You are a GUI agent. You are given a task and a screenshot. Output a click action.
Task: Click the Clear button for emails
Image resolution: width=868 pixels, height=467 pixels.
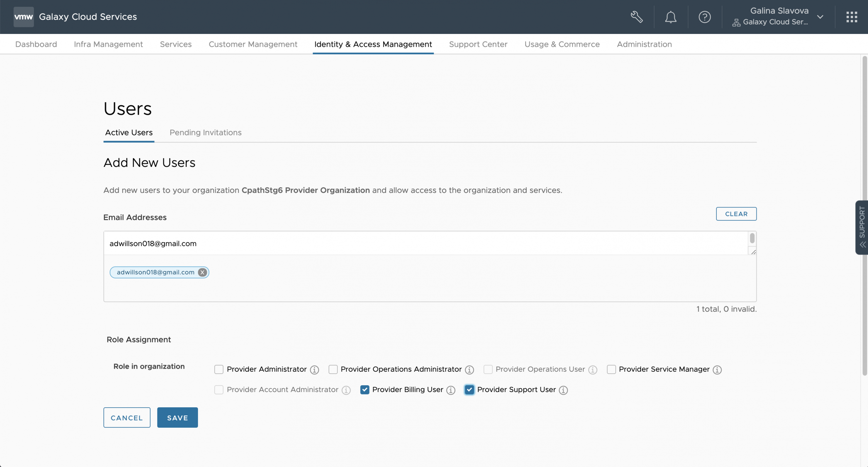click(x=736, y=214)
